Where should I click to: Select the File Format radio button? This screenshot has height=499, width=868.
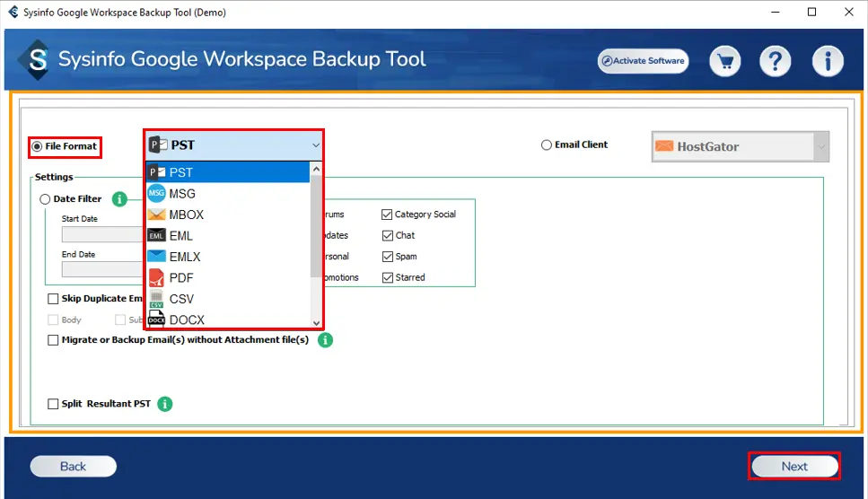click(37, 146)
